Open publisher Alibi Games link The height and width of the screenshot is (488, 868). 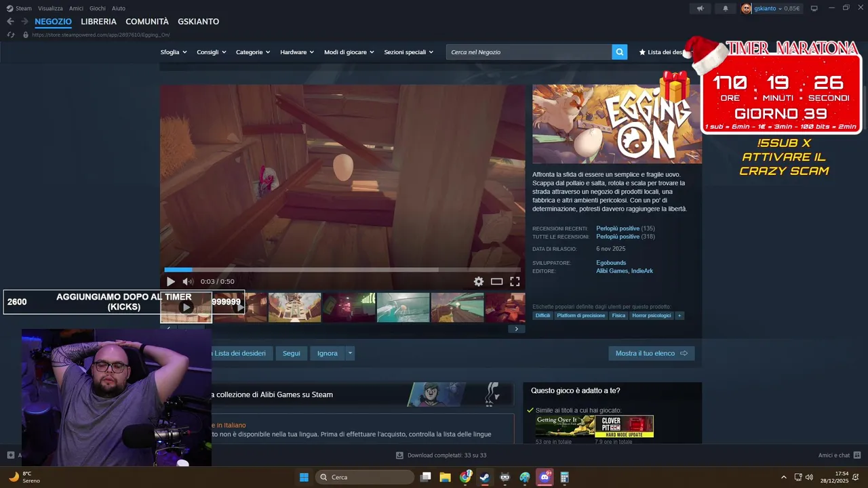point(612,271)
